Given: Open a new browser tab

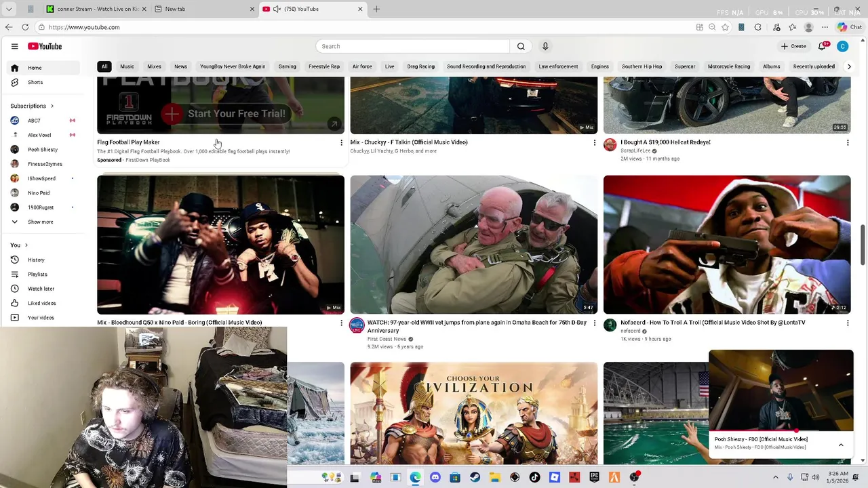Looking at the screenshot, I should tap(376, 9).
